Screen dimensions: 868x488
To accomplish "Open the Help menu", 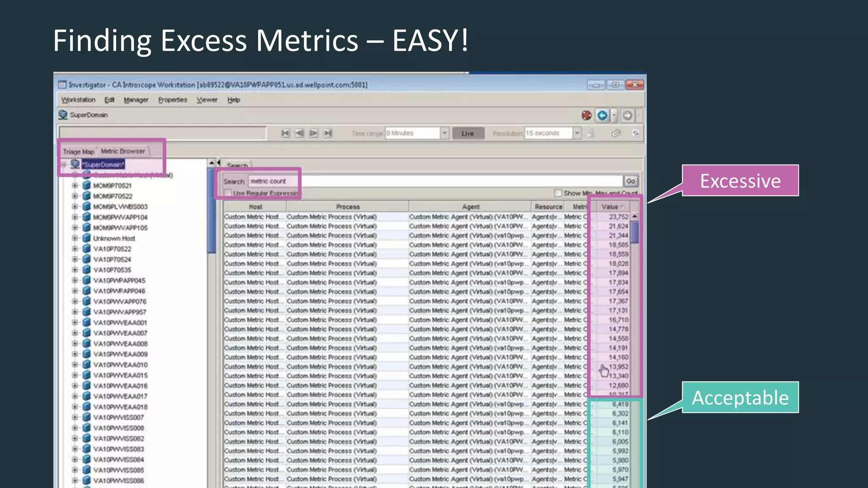I will (234, 100).
